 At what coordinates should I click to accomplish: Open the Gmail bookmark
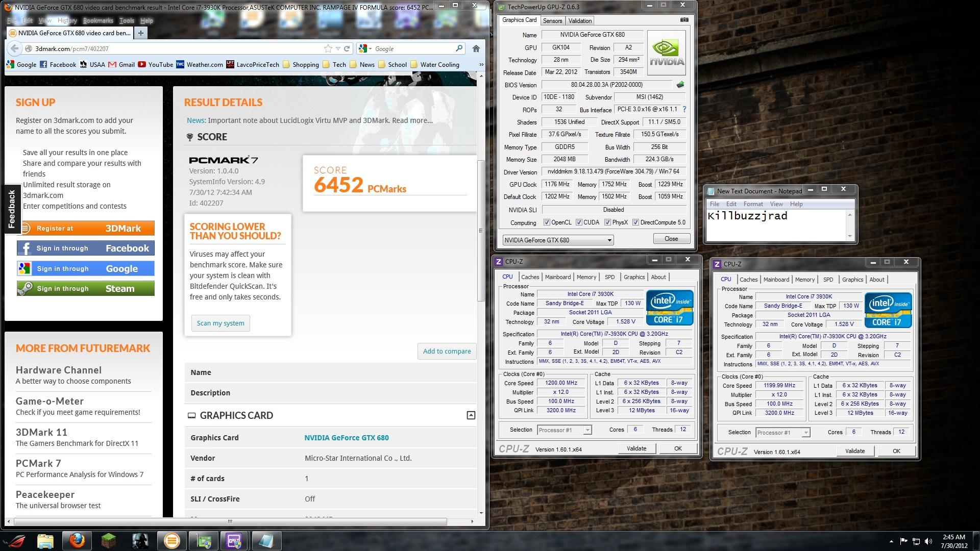tap(121, 64)
